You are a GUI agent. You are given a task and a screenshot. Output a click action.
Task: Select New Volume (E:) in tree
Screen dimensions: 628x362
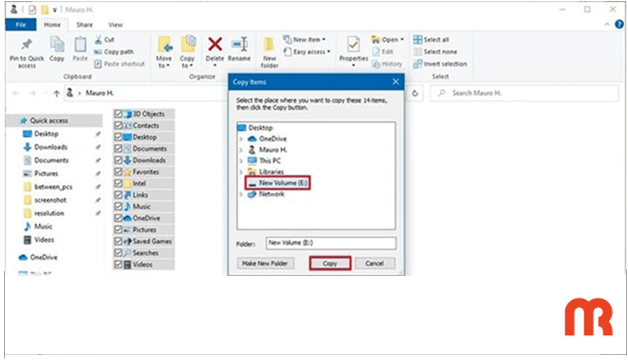pyautogui.click(x=278, y=183)
